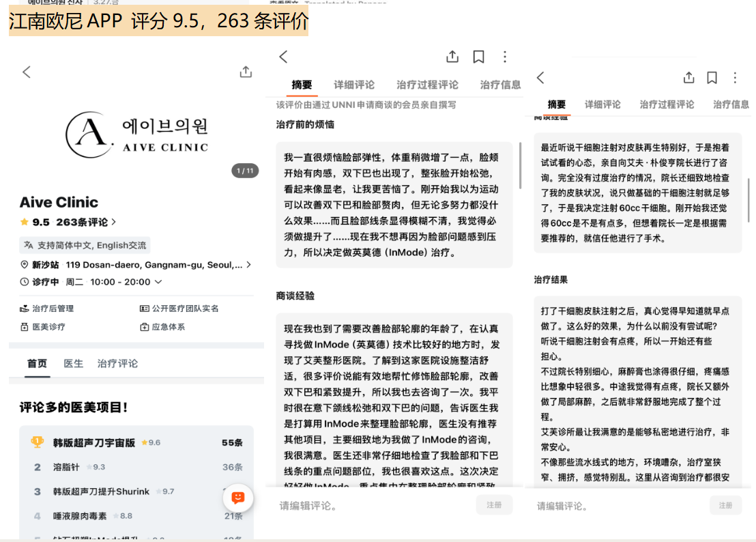
Task: Click the 治疗结果 heading in right screen
Action: pyautogui.click(x=551, y=280)
